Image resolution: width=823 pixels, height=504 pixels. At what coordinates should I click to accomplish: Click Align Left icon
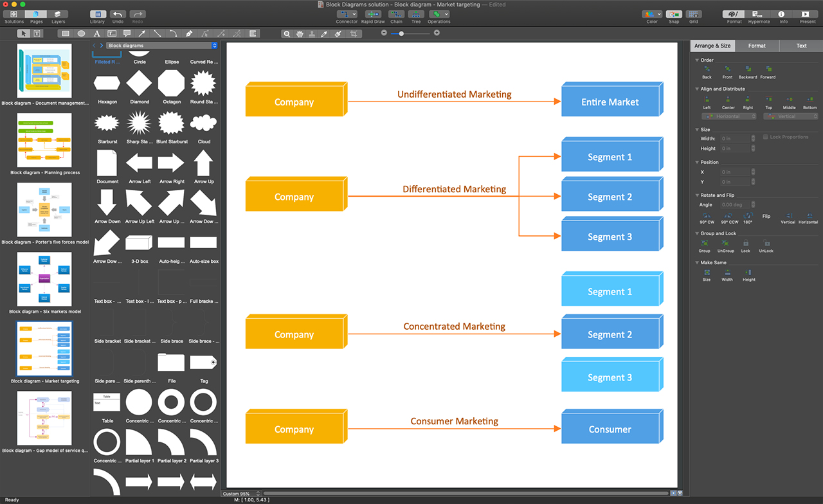coord(707,100)
